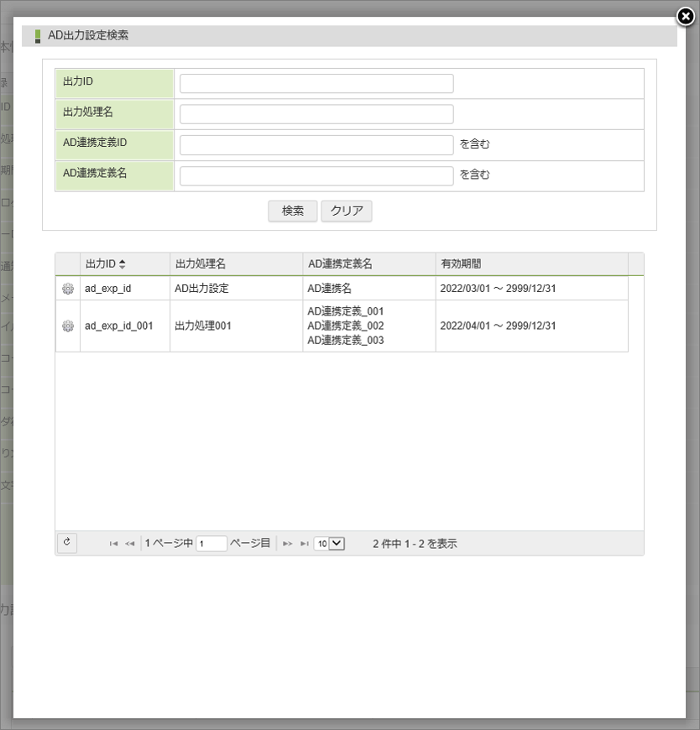Click the refresh icon in table footer
Screen dimensions: 700x730
[67, 543]
